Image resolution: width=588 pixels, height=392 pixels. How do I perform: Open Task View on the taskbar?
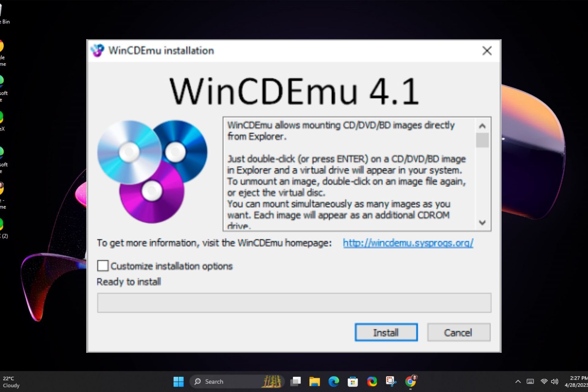[296, 382]
